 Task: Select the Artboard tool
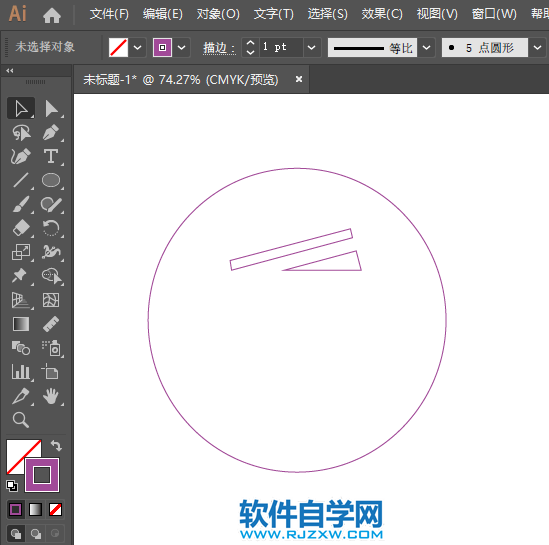pos(51,372)
